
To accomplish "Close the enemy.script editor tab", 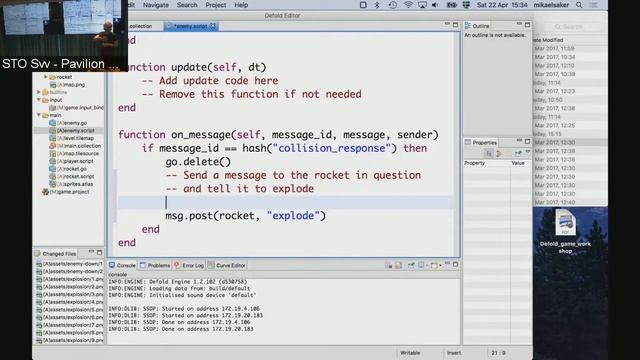I will [213, 26].
